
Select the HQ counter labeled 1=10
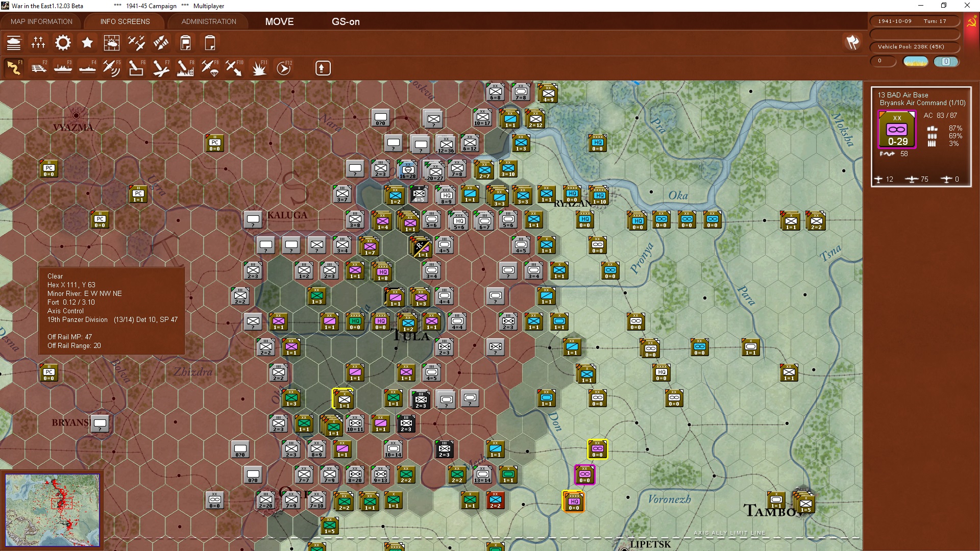pos(599,196)
